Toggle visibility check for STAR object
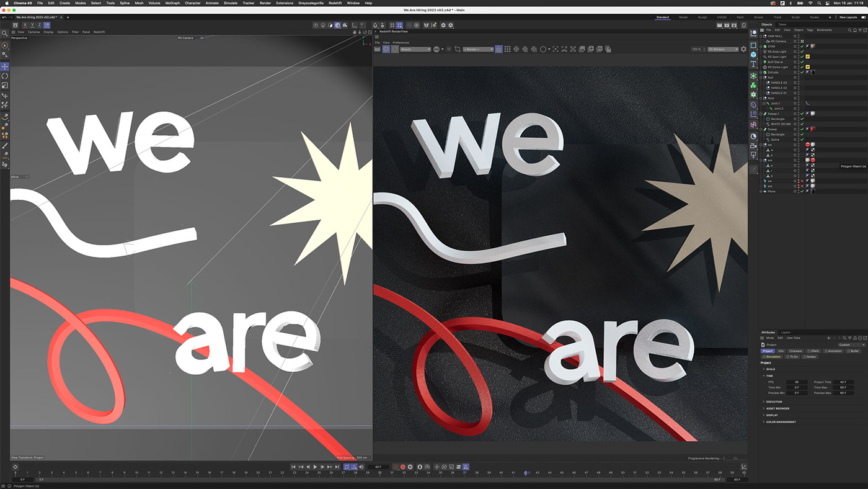868x489 pixels. click(x=802, y=47)
